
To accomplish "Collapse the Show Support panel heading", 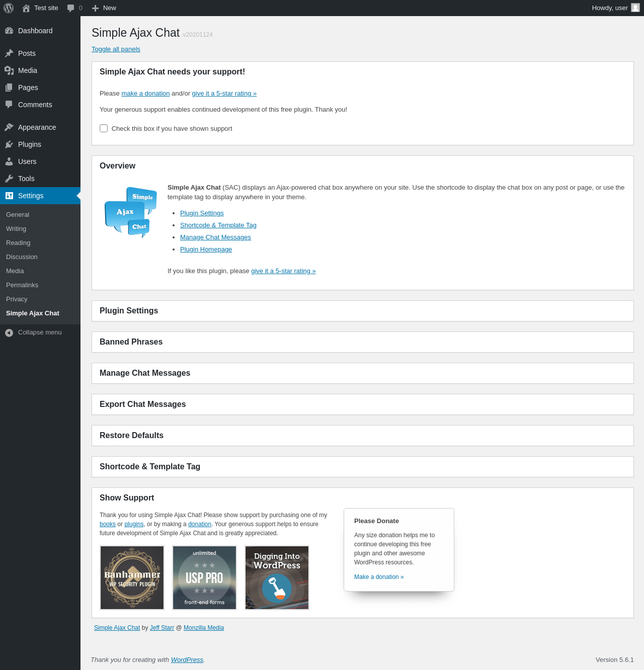I will point(363,498).
